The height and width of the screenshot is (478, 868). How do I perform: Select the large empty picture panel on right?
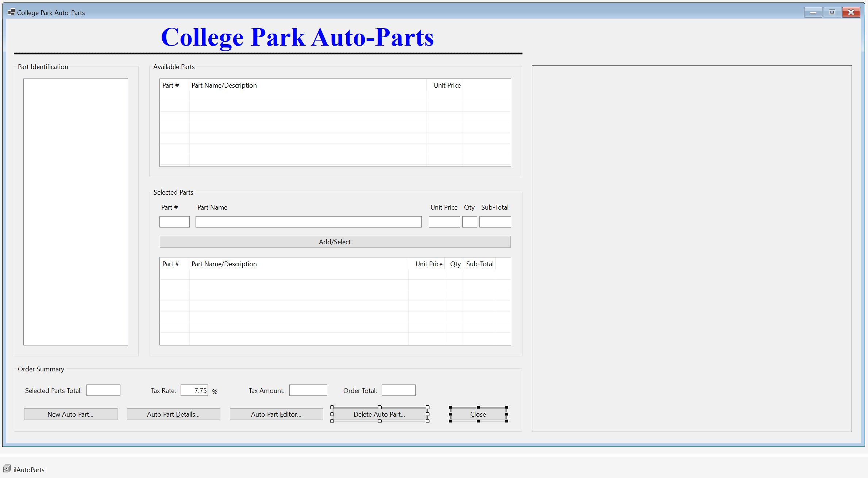pyautogui.click(x=692, y=248)
